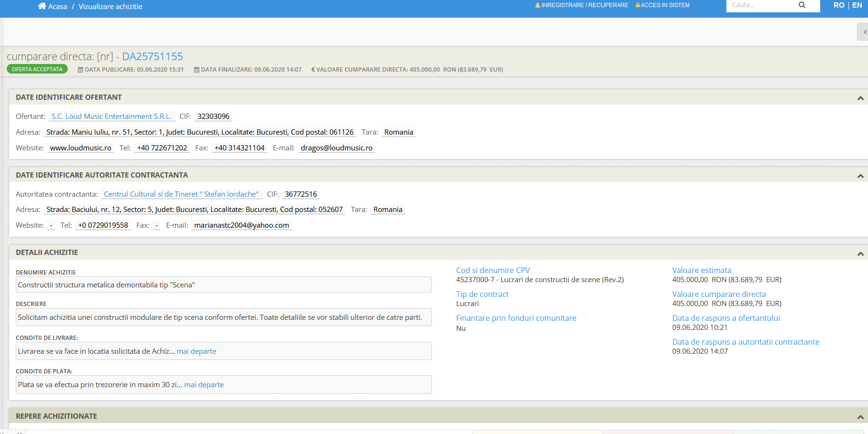Click the lock icon for Acces in sistem
This screenshot has width=868, height=434.
(638, 5)
